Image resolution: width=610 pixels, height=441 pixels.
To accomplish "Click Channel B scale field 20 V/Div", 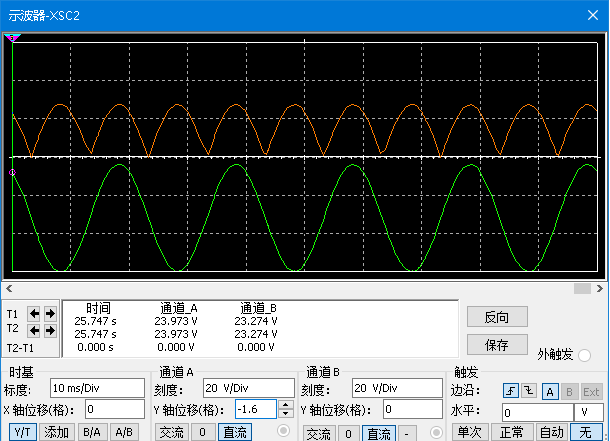I will [x=397, y=388].
